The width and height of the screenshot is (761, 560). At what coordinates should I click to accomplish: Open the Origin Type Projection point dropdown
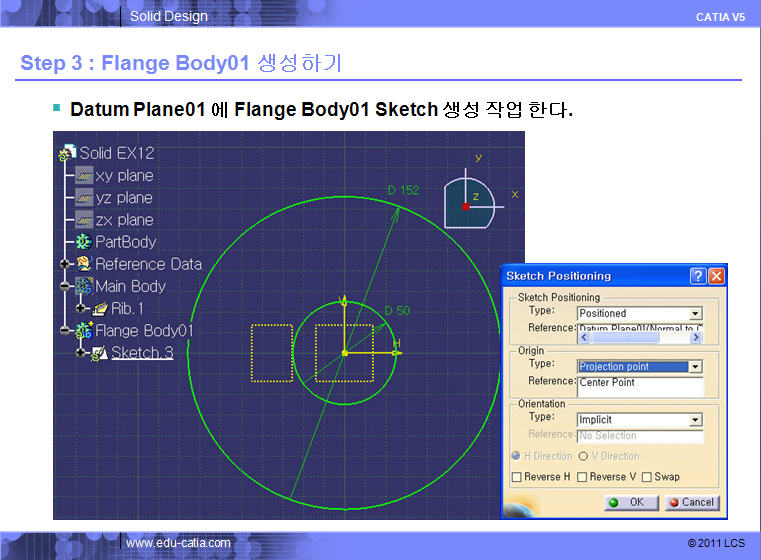click(695, 366)
